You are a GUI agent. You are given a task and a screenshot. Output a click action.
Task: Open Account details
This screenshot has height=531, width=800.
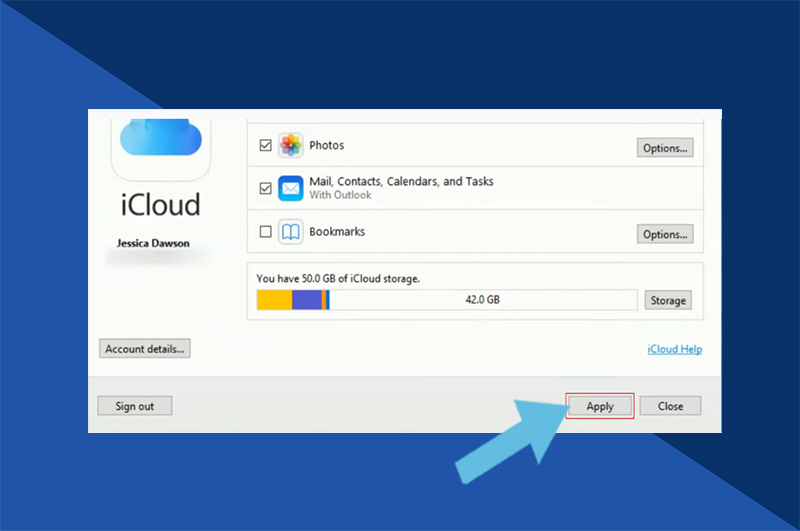click(145, 348)
